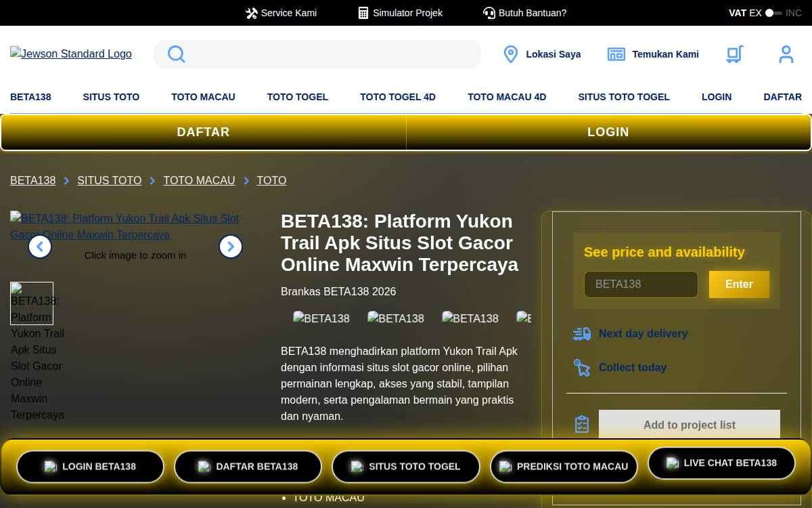Click breadcrumb chevron after SITUS TOTO
Screen dimensions: 812x508
152,181
